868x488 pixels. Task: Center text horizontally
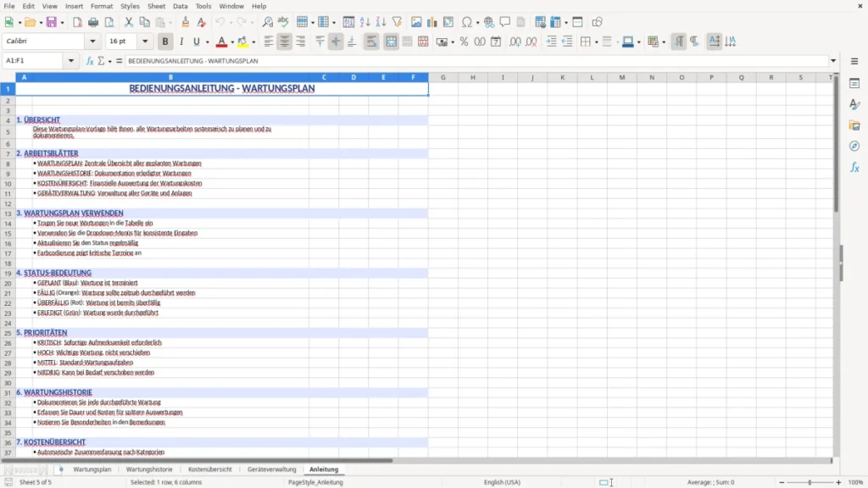point(285,42)
